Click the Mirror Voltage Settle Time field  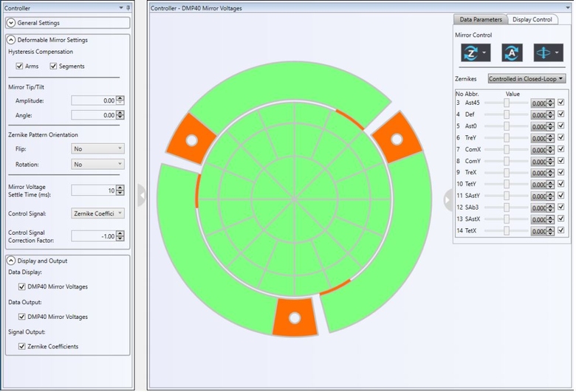[94, 190]
